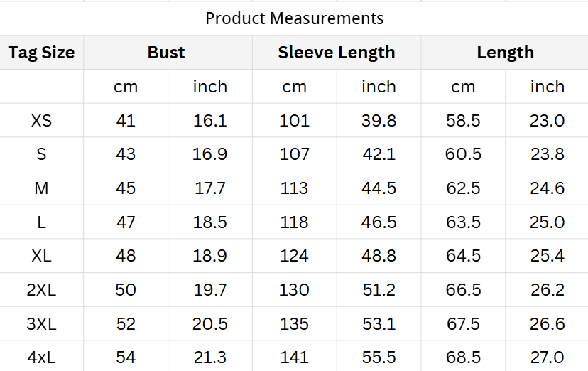This screenshot has height=371, width=588.
Task: Click the sleeve length value 107
Action: [295, 154]
